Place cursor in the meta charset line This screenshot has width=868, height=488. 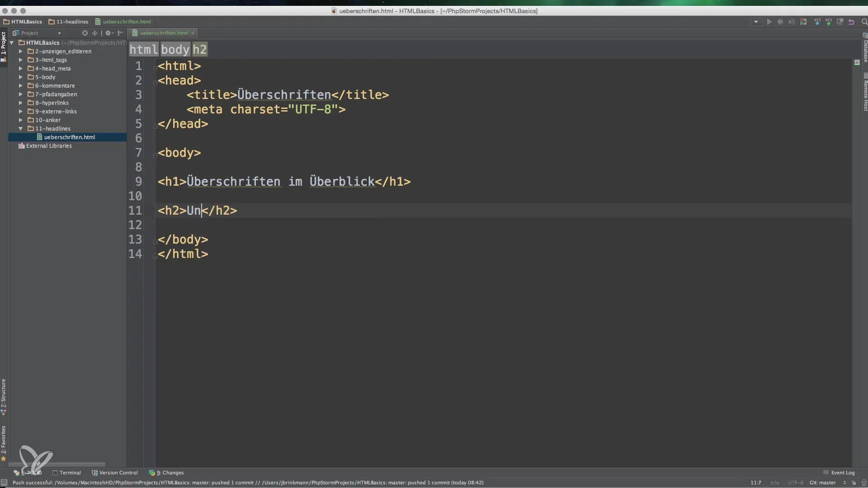(266, 109)
